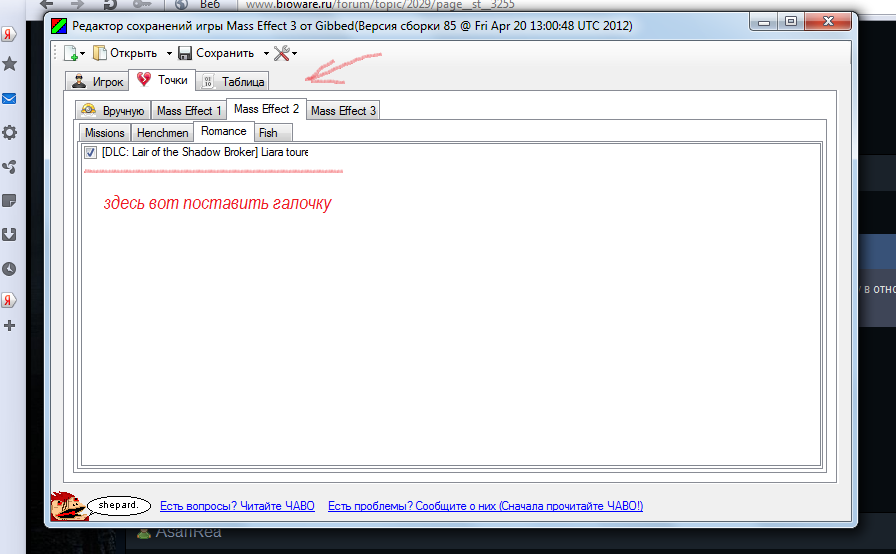The height and width of the screenshot is (554, 896).
Task: Click the Есть проблемы? Сообщите о них link
Action: pyautogui.click(x=485, y=505)
